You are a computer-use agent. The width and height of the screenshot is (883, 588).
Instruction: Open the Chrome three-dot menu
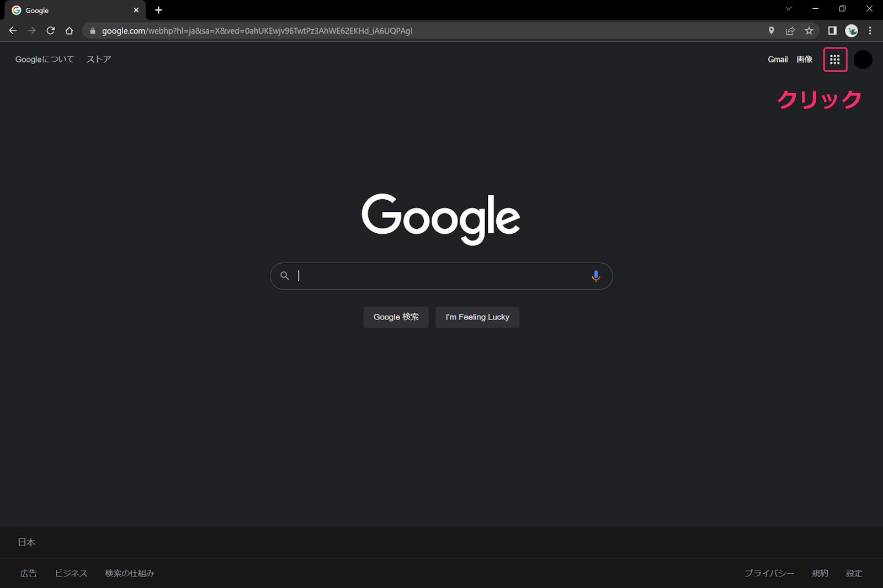coord(870,31)
